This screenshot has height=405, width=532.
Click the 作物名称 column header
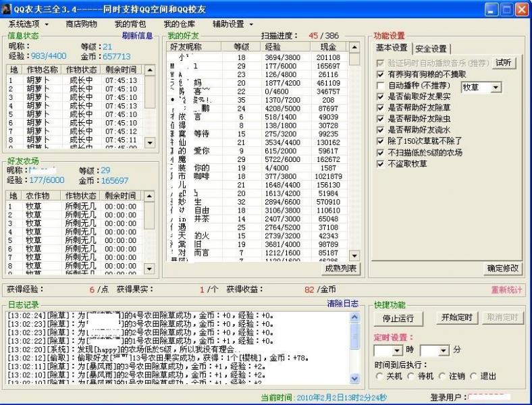click(43, 70)
